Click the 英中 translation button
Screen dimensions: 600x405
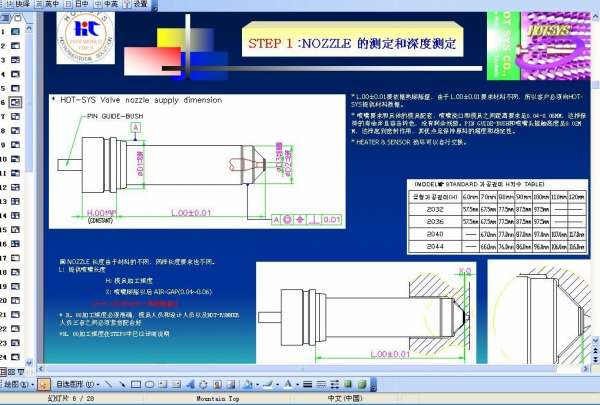[47, 4]
